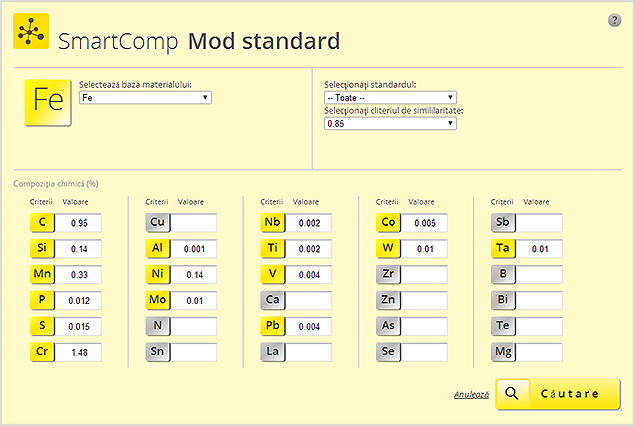The height and width of the screenshot is (426, 635).
Task: Click the empty Zr value field
Action: point(424,275)
